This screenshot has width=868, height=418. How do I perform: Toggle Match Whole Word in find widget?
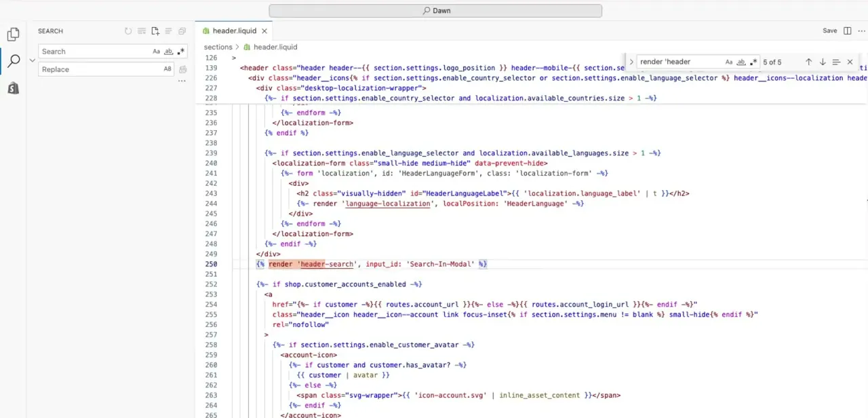(x=741, y=62)
